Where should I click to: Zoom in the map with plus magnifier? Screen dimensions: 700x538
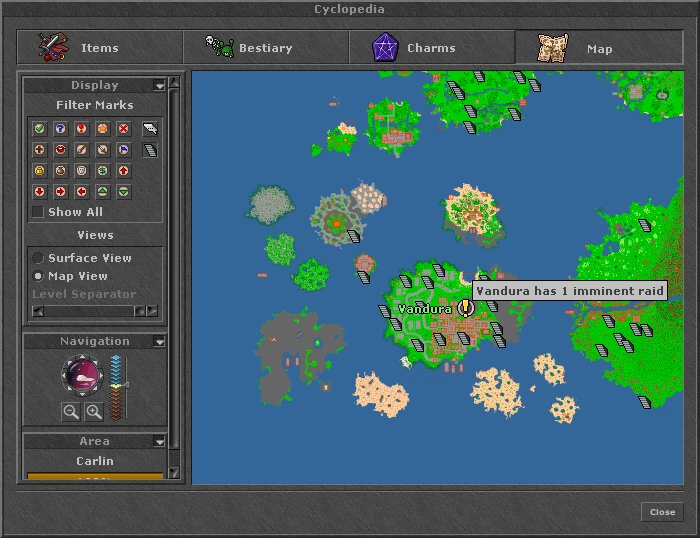pos(94,411)
